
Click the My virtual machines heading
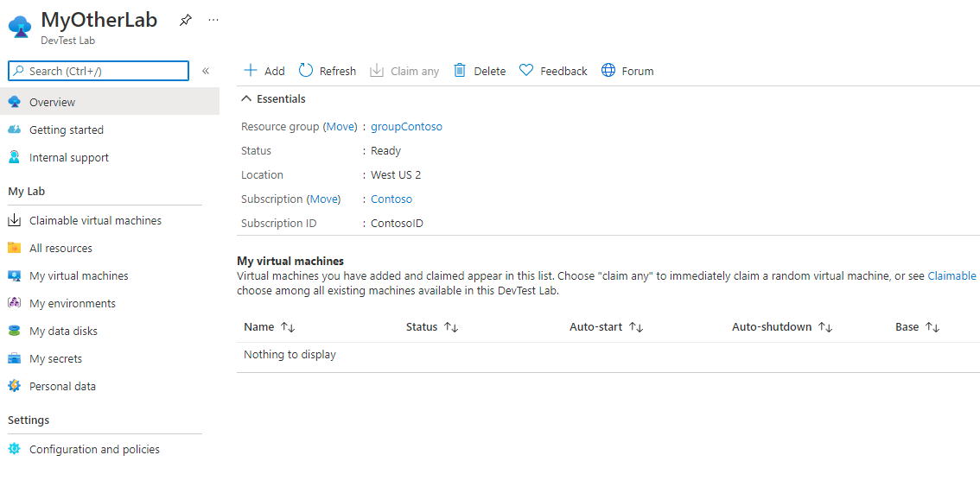tap(290, 261)
